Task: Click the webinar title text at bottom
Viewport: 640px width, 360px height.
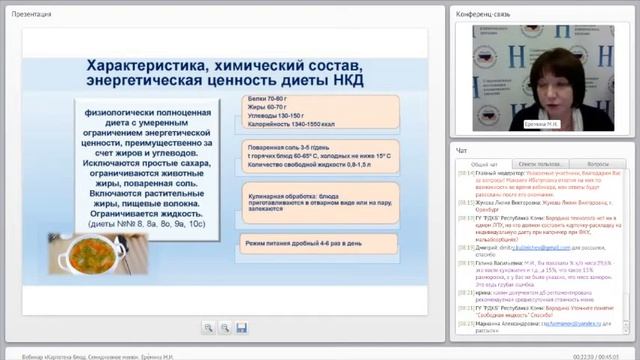Action: 98,357
